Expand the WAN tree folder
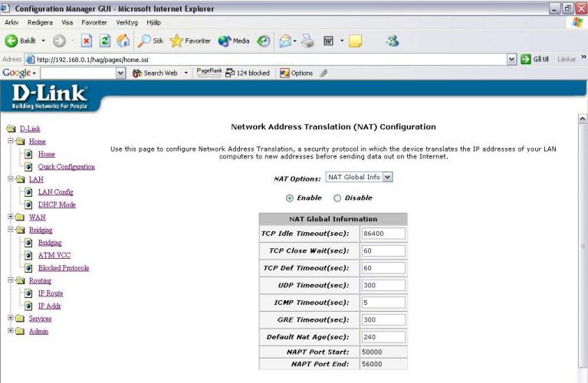The height and width of the screenshot is (383, 588). coord(11,217)
